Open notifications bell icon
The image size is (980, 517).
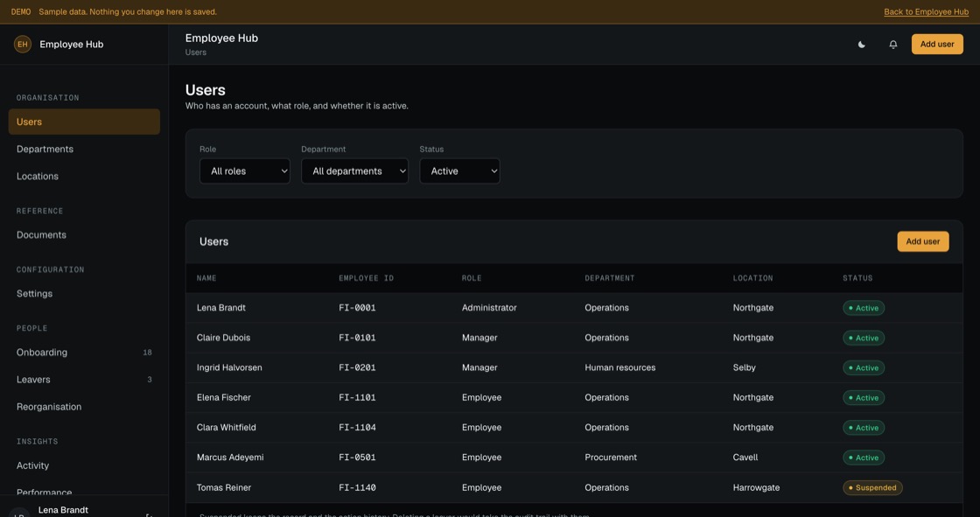[x=893, y=45]
